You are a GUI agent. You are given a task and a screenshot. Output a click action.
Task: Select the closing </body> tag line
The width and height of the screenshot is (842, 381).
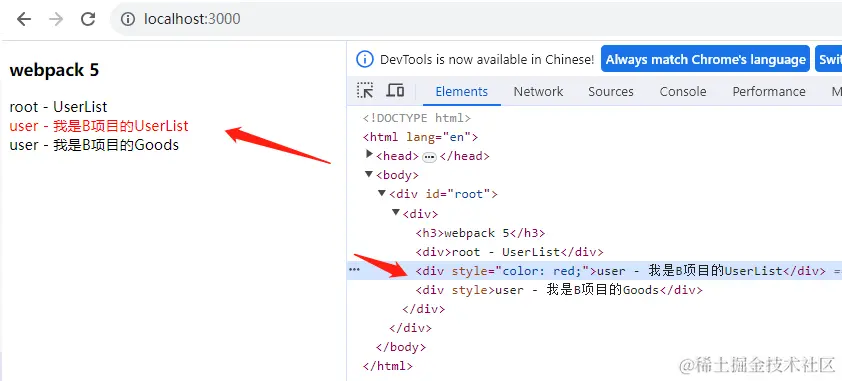pos(401,347)
